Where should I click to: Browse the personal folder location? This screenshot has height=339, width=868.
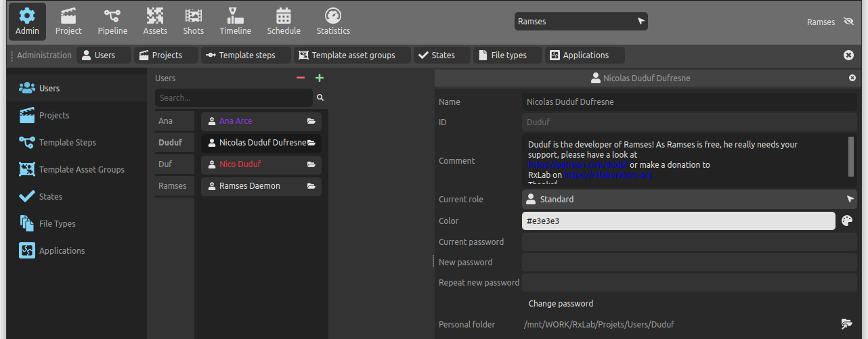point(846,324)
